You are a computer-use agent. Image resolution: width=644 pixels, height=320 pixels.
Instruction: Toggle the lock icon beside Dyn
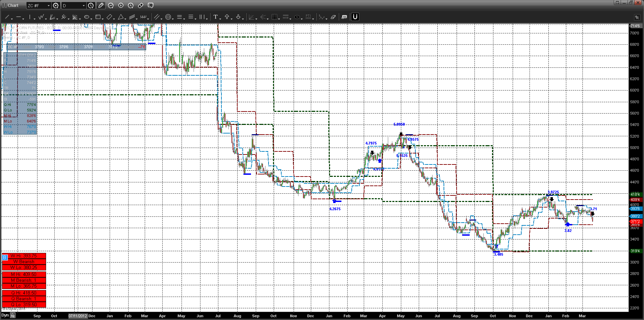click(13, 315)
